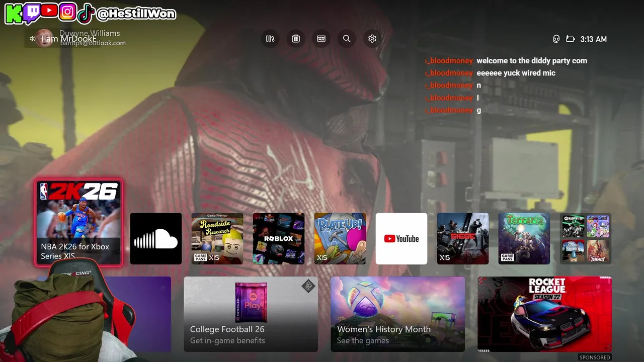Viewport: 644px width, 362px height.
Task: Open the Game Pass icon
Action: click(x=321, y=39)
